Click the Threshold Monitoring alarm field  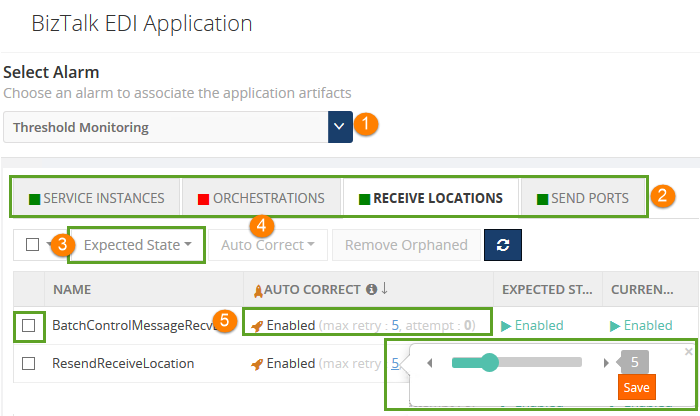166,127
